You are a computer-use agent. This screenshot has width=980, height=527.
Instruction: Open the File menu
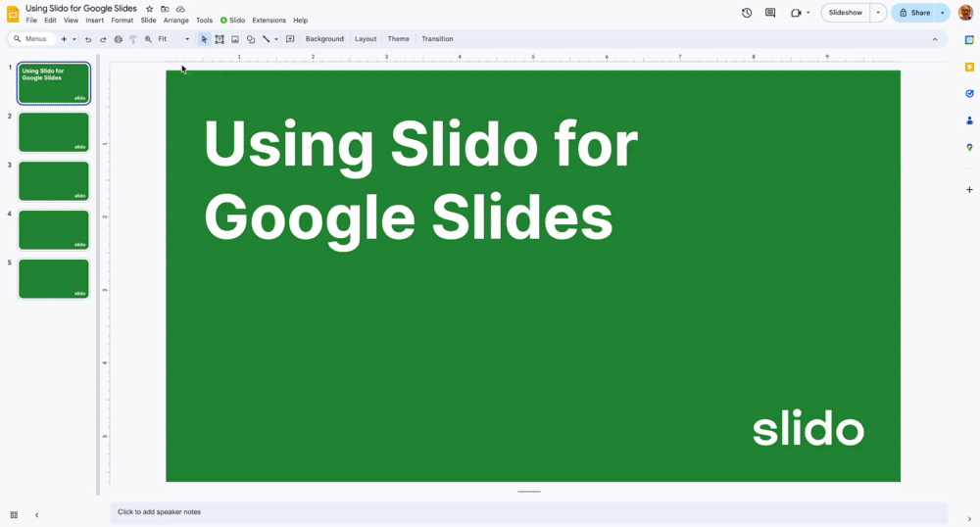(31, 21)
